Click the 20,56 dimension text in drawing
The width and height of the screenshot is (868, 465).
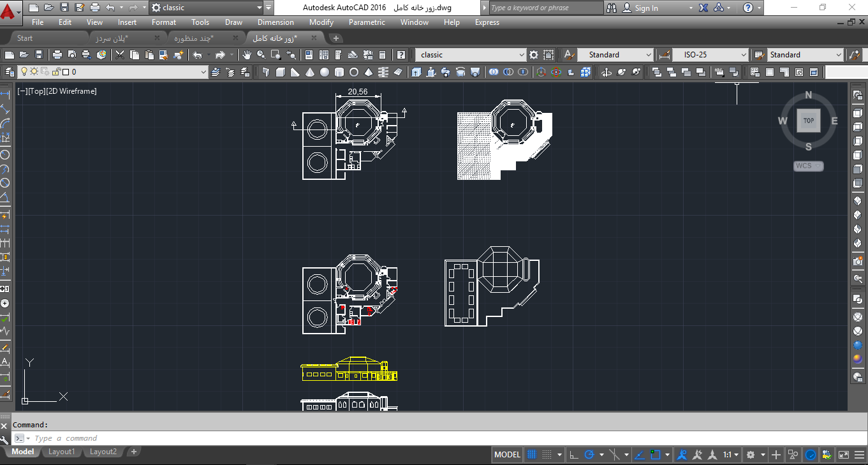[x=358, y=92]
